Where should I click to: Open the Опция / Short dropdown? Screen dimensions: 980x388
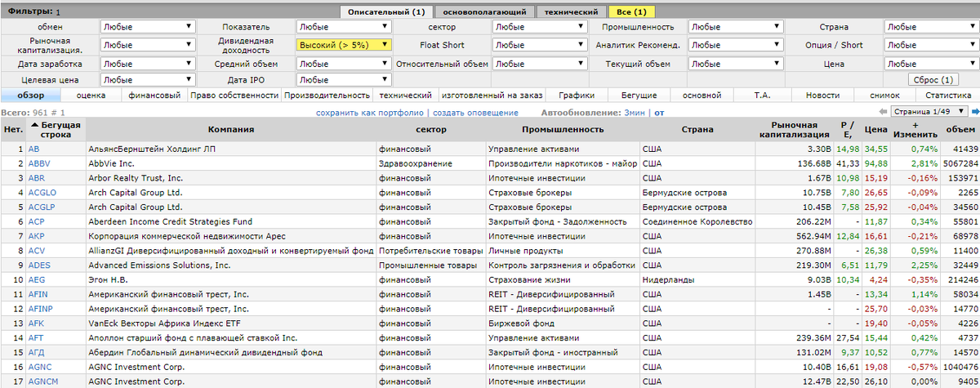932,45
